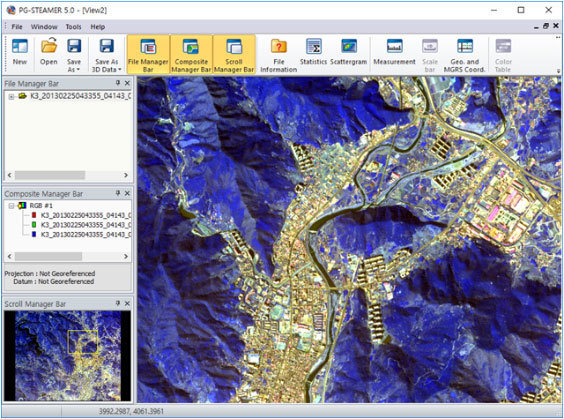Toggle the Scroll Manager Bar button
This screenshot has width=564, height=419.
(234, 55)
